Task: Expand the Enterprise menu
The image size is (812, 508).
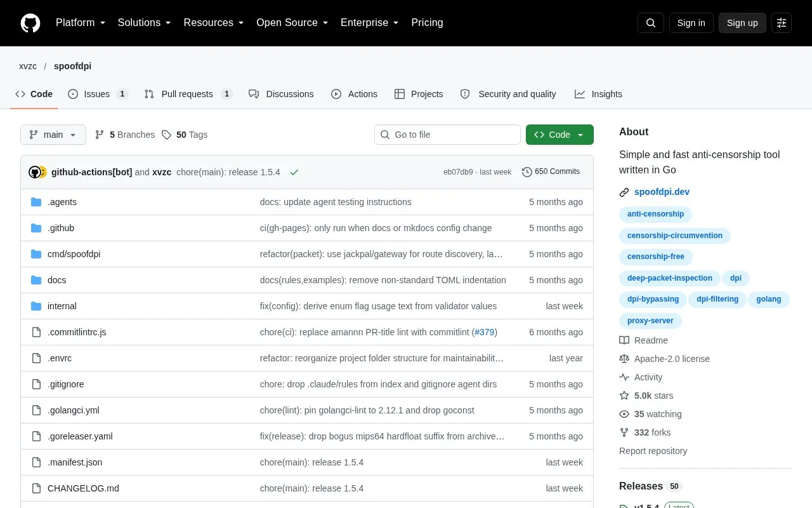Action: 369,23
